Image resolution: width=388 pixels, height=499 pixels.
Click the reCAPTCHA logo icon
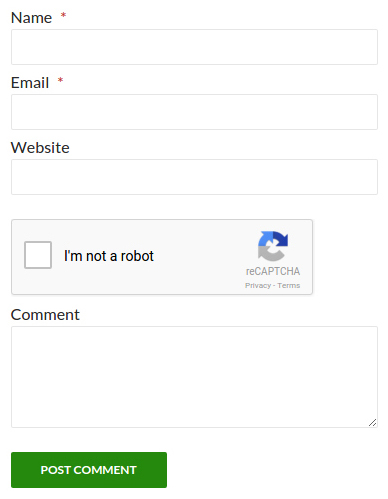pos(273,246)
